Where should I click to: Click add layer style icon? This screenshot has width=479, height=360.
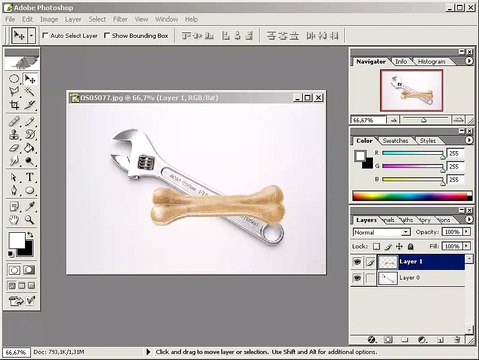(371, 340)
